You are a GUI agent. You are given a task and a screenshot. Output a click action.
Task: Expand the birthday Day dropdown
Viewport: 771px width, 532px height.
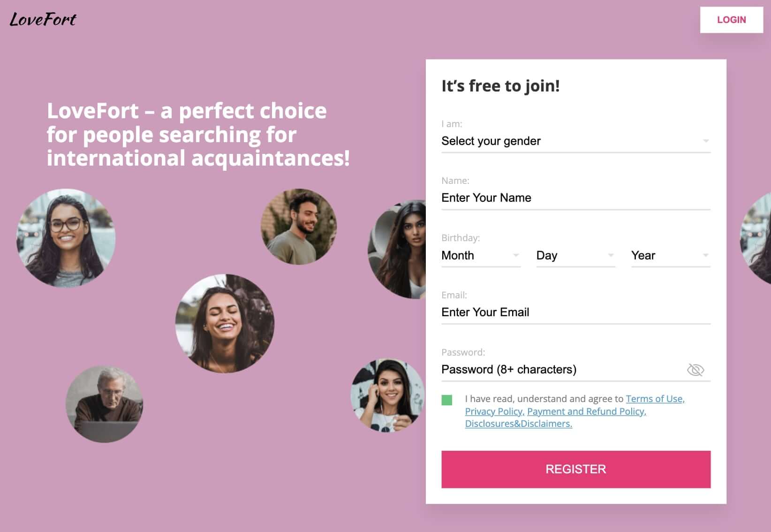click(575, 255)
